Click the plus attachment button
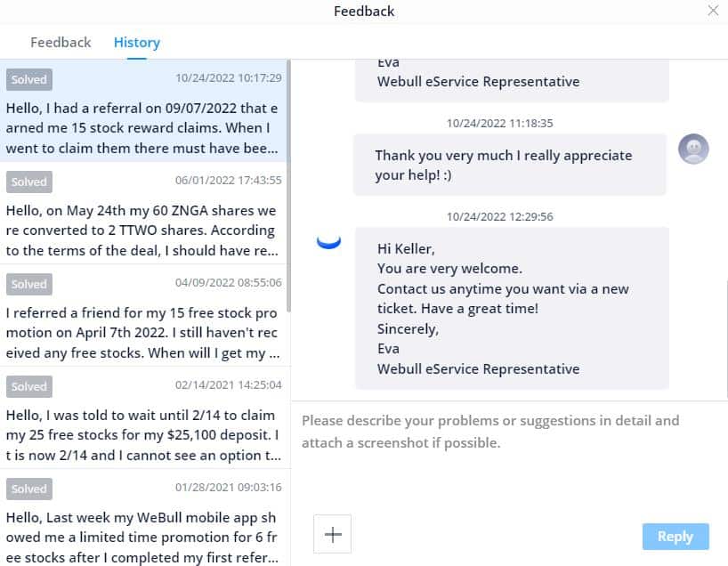This screenshot has width=728, height=566. [333, 534]
